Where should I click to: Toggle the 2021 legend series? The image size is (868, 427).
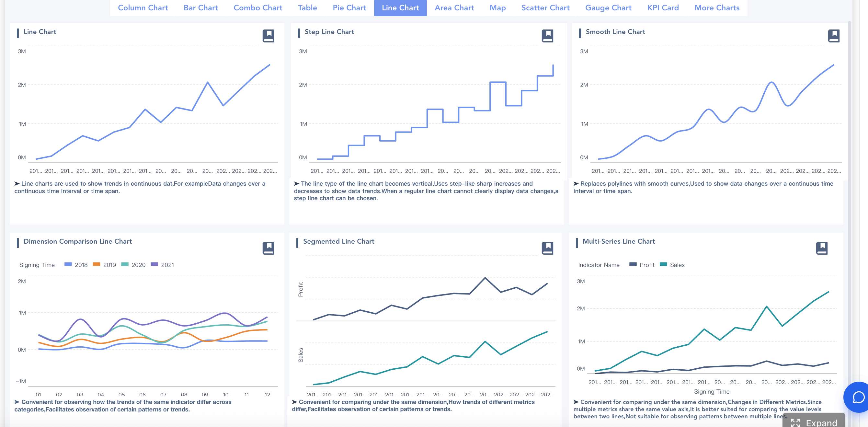pyautogui.click(x=162, y=265)
